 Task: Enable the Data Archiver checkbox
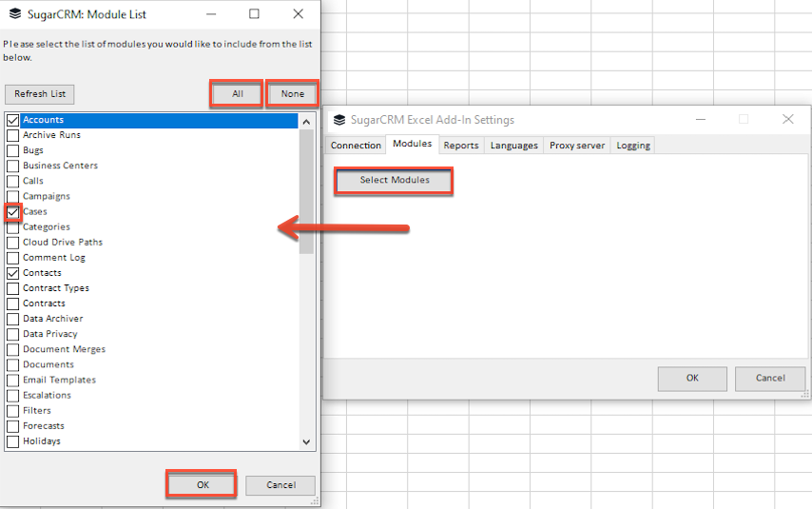[x=13, y=319]
